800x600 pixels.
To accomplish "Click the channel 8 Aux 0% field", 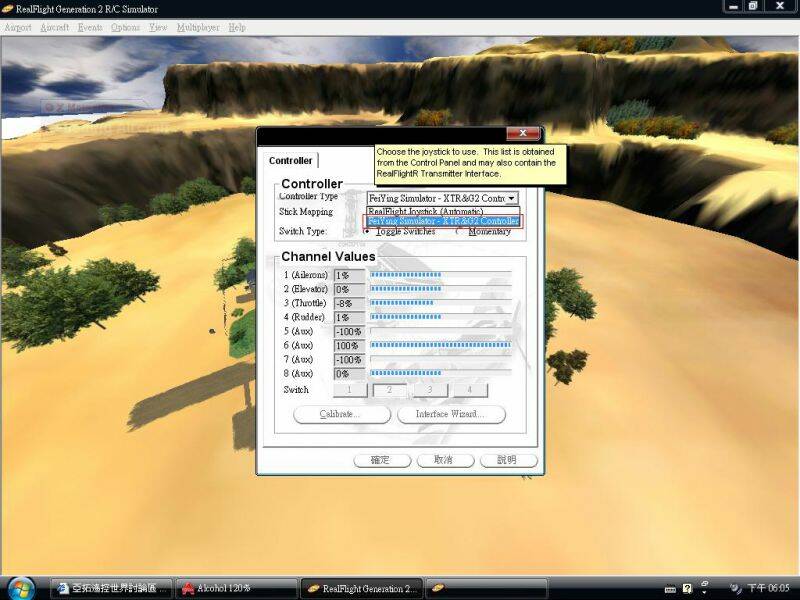I will click(349, 374).
